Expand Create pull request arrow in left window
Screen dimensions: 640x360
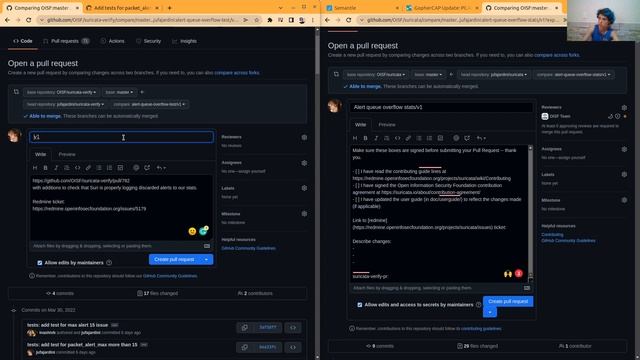click(x=207, y=260)
